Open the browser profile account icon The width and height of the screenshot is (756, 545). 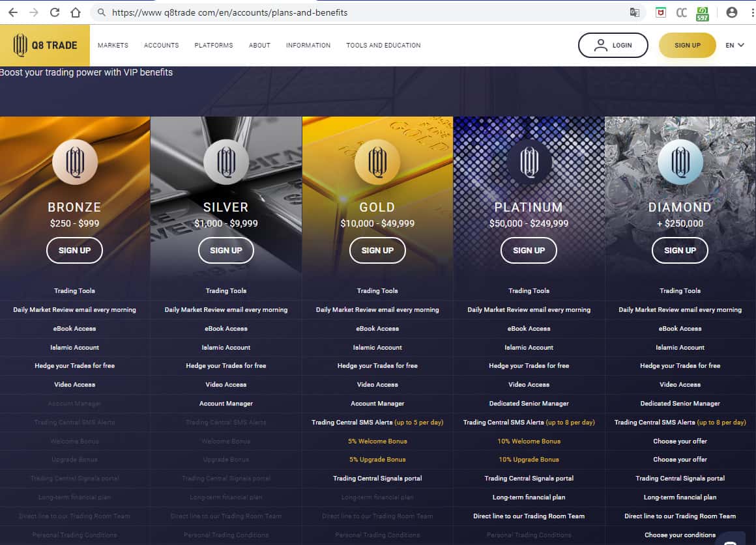point(731,12)
